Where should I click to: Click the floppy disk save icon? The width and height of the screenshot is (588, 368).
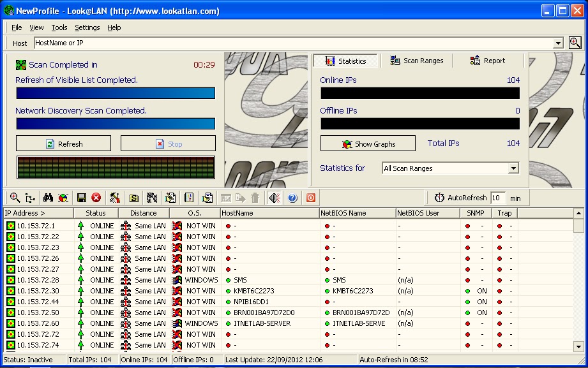(82, 198)
